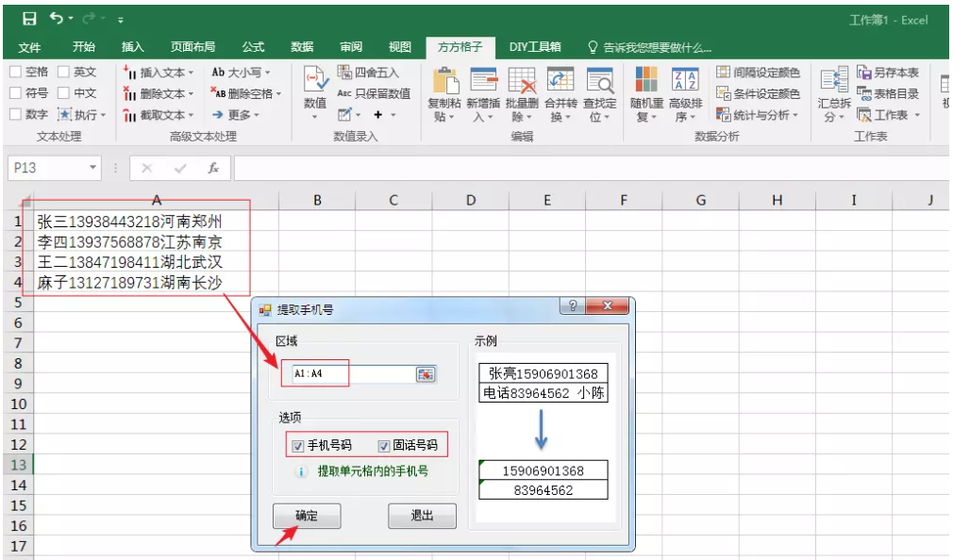Click the range selector icon in 区域 field
The width and height of the screenshot is (970, 560).
(x=426, y=374)
